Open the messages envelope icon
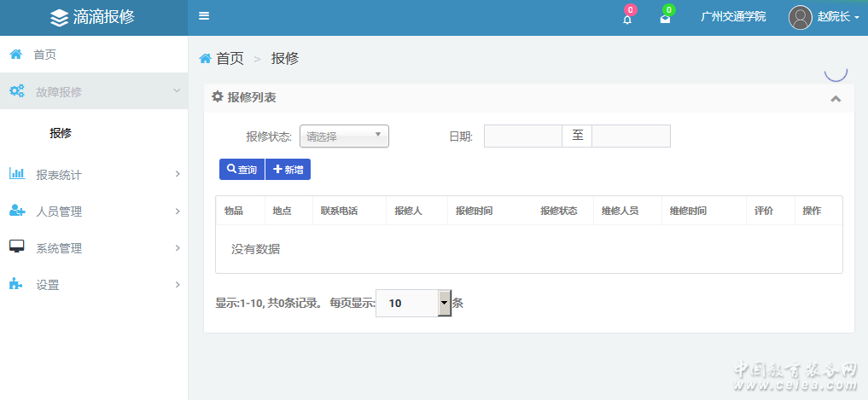The image size is (868, 400). [x=665, y=19]
